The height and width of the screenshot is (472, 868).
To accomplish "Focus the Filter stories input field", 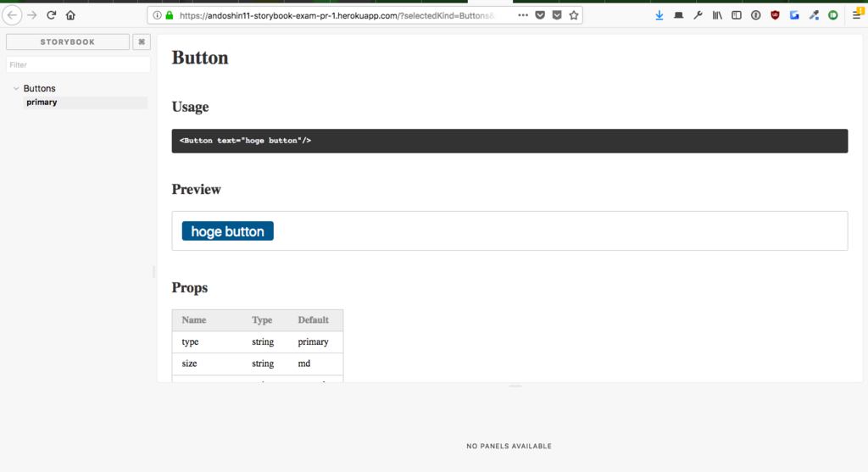I will point(78,64).
